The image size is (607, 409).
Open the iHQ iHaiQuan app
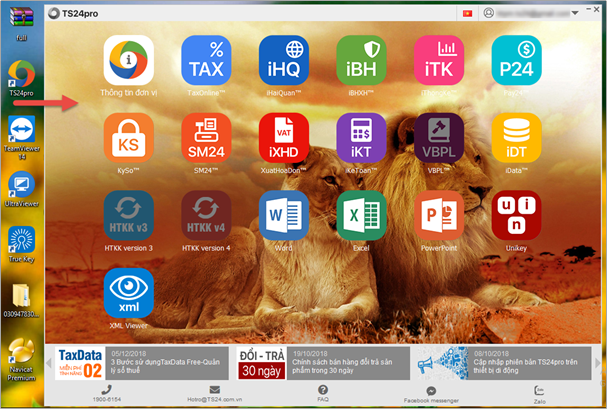click(x=284, y=60)
